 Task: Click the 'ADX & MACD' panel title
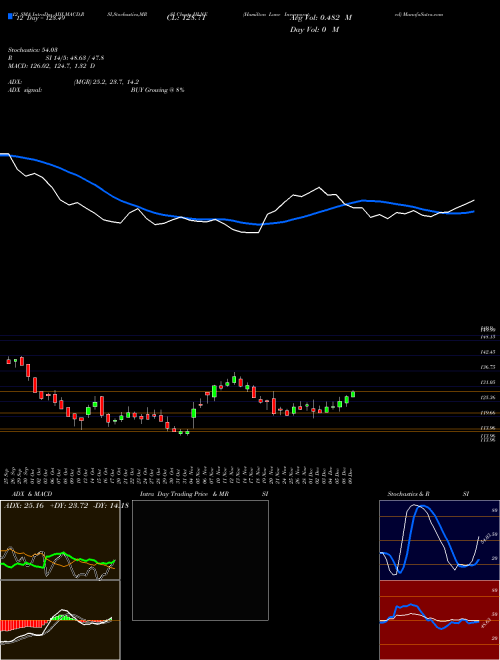tap(32, 494)
